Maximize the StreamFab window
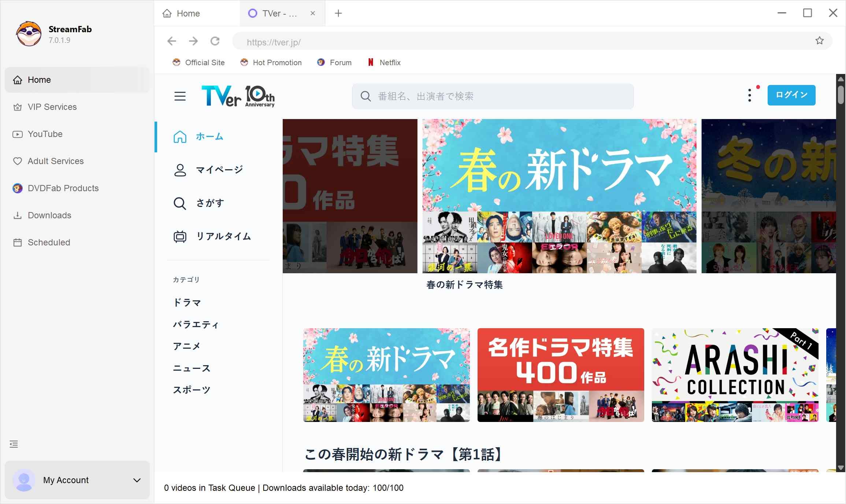 click(808, 13)
